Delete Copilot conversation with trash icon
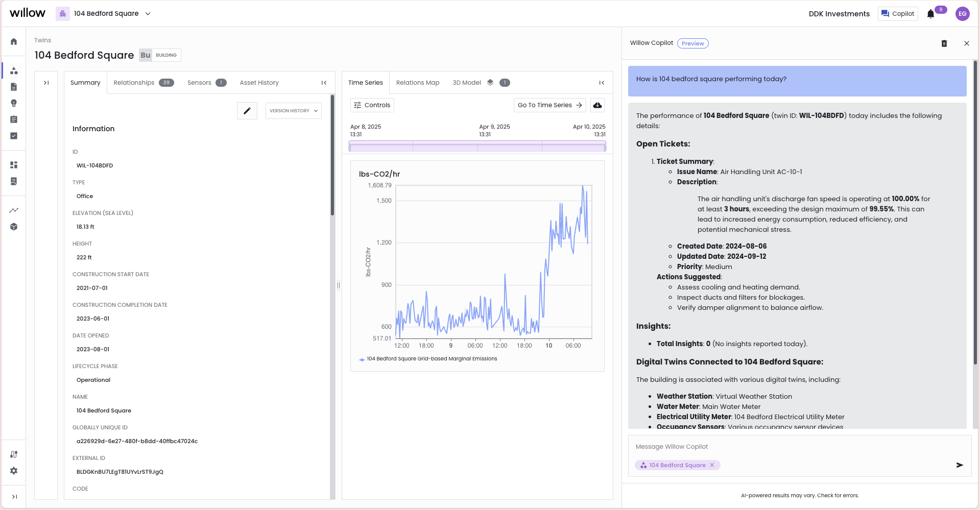 944,43
